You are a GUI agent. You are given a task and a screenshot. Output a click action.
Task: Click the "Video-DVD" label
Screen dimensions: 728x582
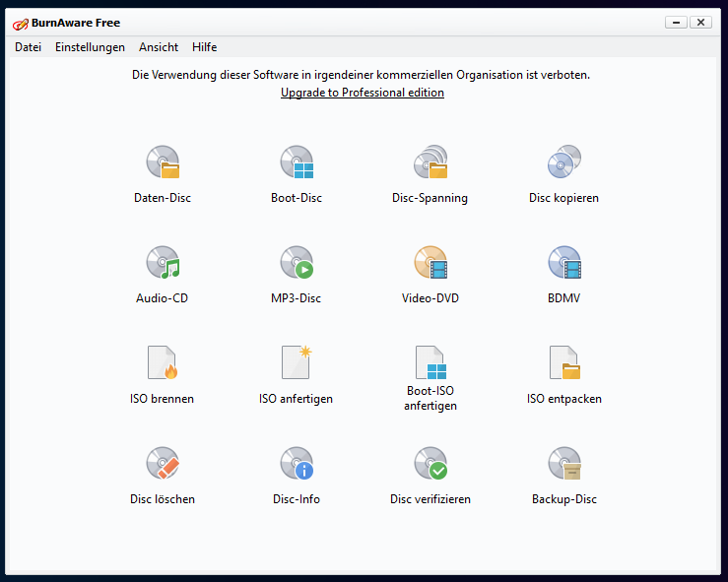point(430,298)
